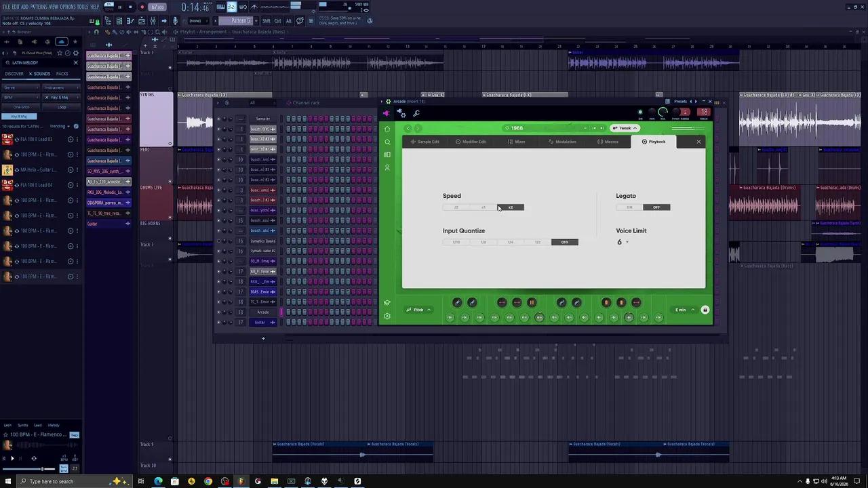Toggle the key lock icon in Arcade
The height and width of the screenshot is (488, 868).
pos(705,310)
